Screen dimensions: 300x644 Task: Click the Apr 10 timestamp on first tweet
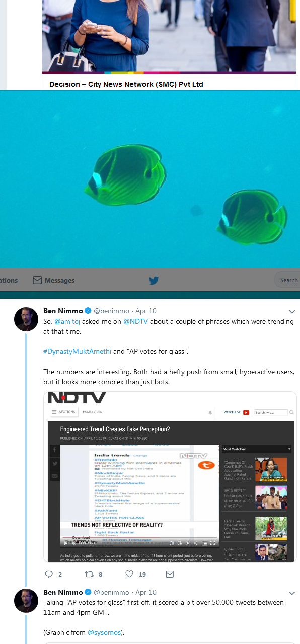click(146, 311)
